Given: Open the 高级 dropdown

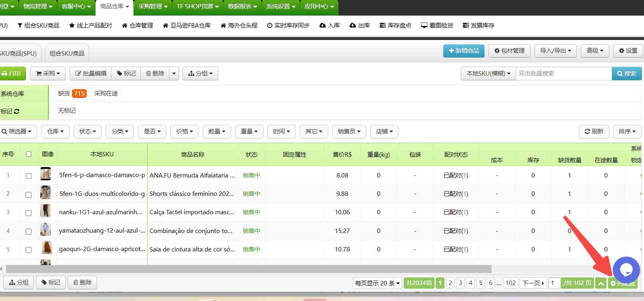Looking at the screenshot, I should click(595, 51).
